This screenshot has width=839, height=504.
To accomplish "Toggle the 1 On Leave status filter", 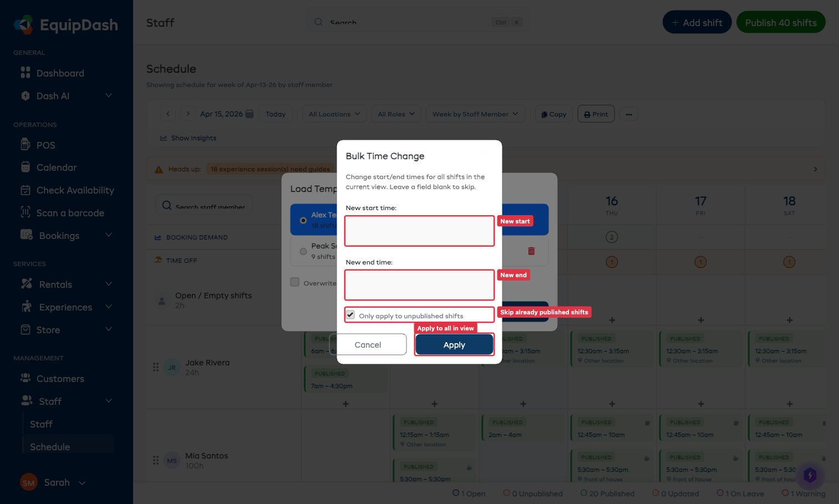I will point(740,493).
